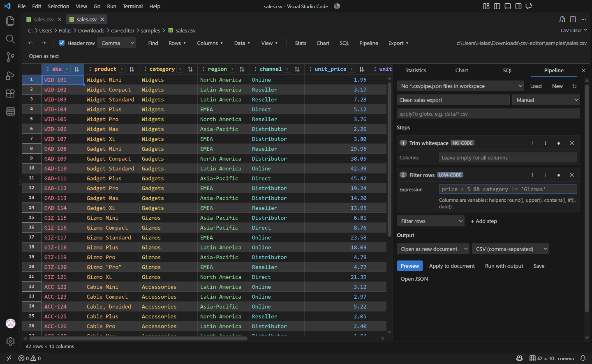Open the Manage gear menu
Viewport: 592px width, 364px height.
click(x=11, y=341)
